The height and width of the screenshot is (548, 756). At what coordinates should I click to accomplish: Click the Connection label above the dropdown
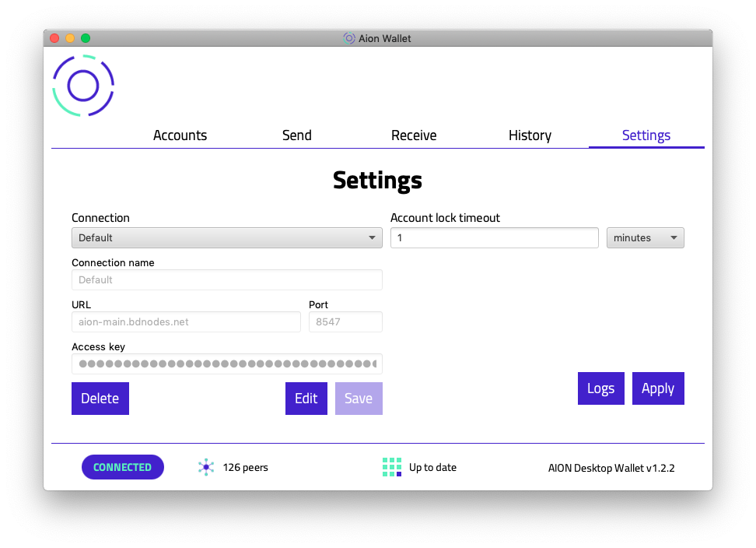pyautogui.click(x=101, y=218)
